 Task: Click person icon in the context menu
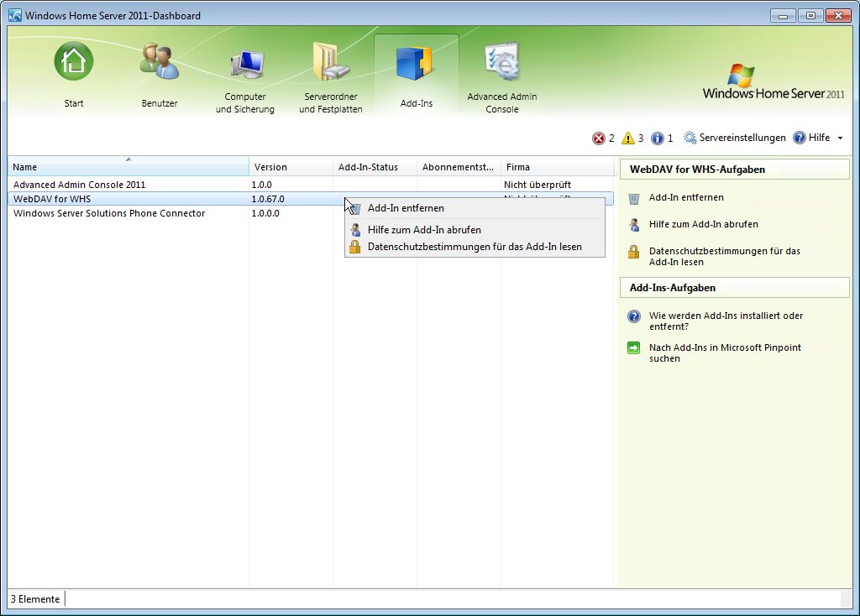coord(355,230)
